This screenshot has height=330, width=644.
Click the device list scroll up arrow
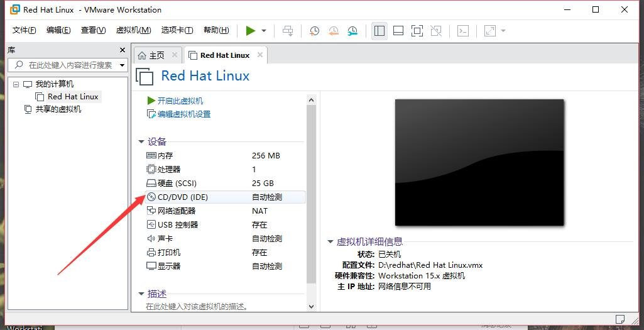pyautogui.click(x=312, y=100)
